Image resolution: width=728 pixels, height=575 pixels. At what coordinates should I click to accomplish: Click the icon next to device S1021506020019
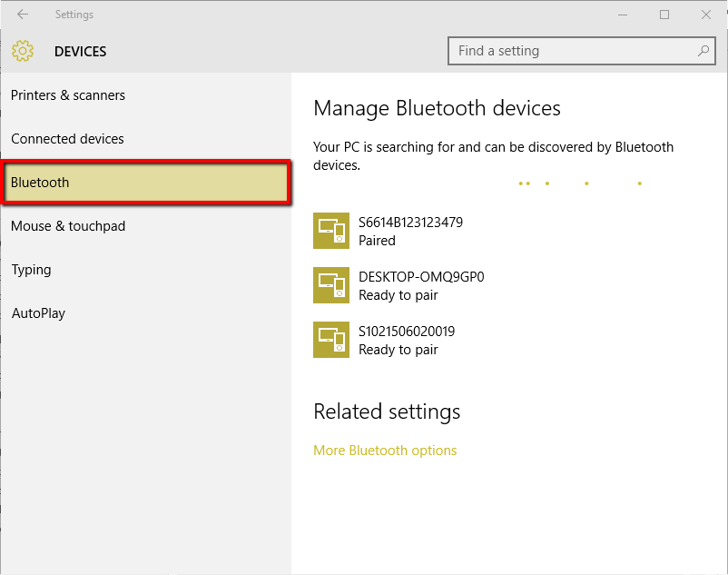330,340
